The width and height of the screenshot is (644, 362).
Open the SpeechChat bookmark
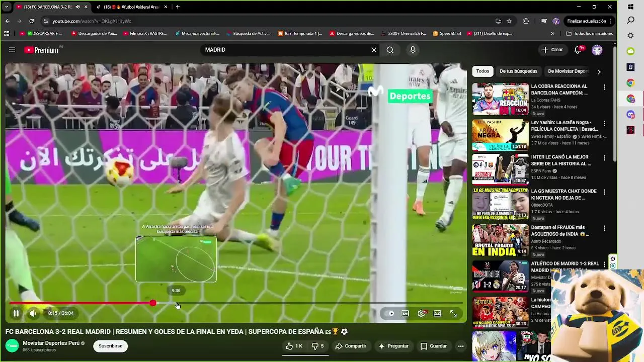[x=447, y=34]
